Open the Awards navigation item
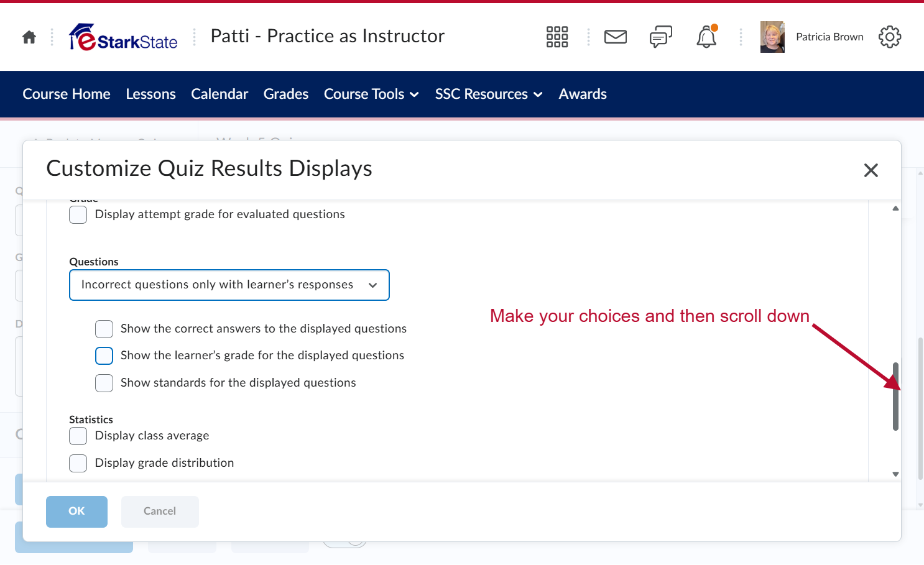924x565 pixels. pos(583,94)
